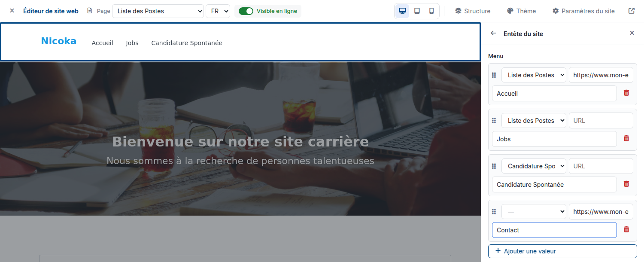Switch to mobile preview mode
The width and height of the screenshot is (644, 262).
point(431,11)
